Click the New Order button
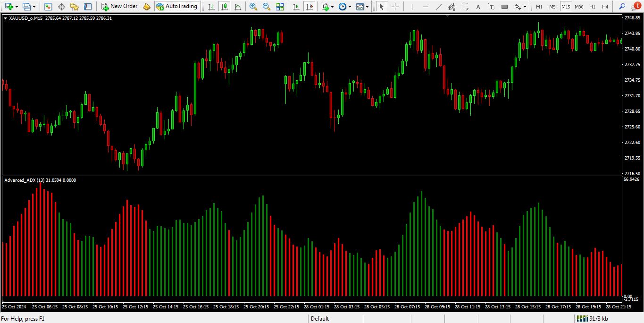The image size is (644, 323). click(x=120, y=7)
